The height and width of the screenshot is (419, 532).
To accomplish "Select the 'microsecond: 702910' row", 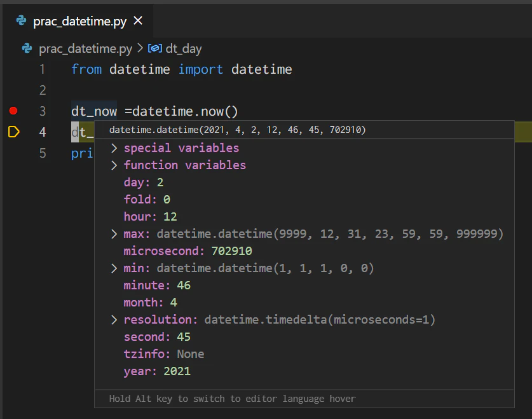I will point(304,251).
